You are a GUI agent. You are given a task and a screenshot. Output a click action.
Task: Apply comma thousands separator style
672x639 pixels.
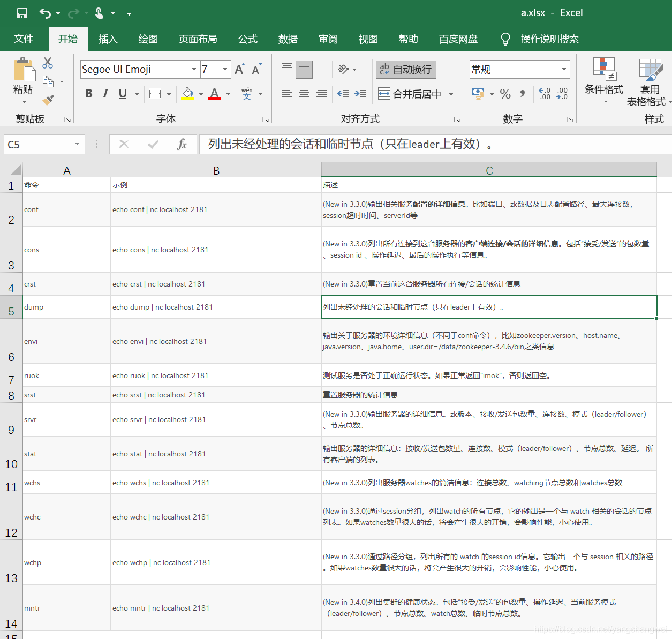(523, 94)
